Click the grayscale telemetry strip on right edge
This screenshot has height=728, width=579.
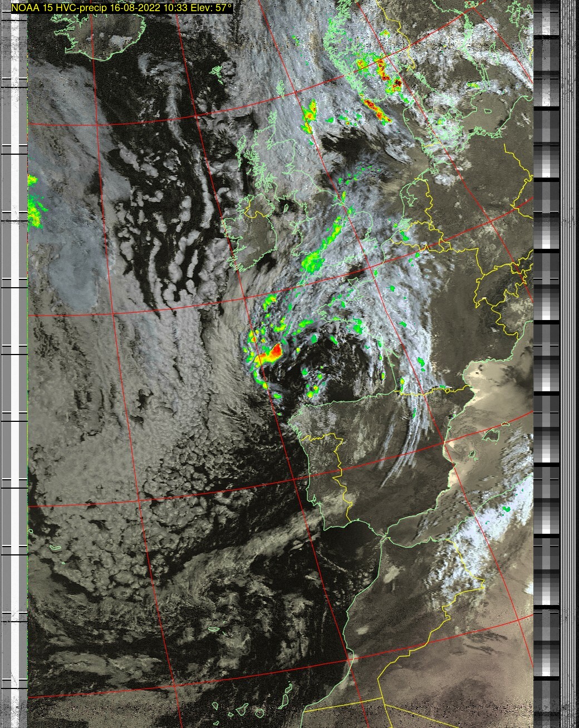tap(546, 362)
